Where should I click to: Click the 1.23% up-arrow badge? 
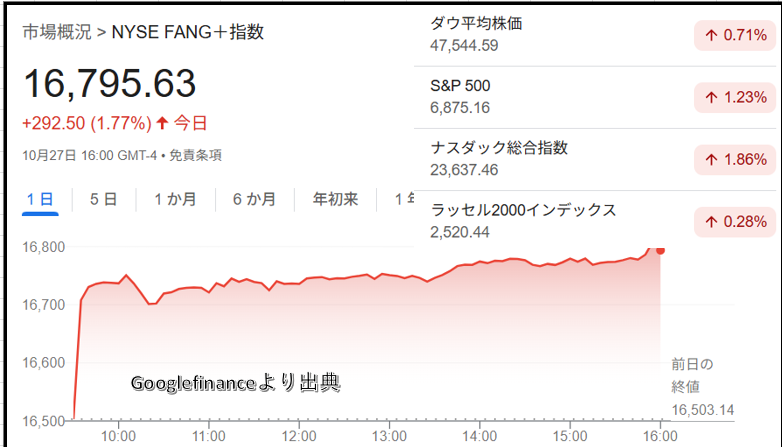(x=735, y=98)
